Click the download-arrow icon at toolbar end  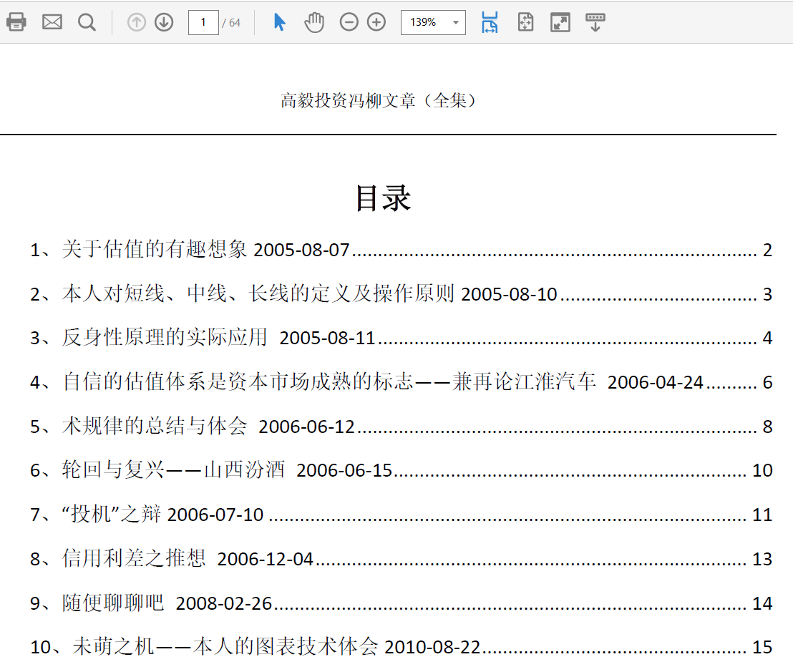point(595,22)
